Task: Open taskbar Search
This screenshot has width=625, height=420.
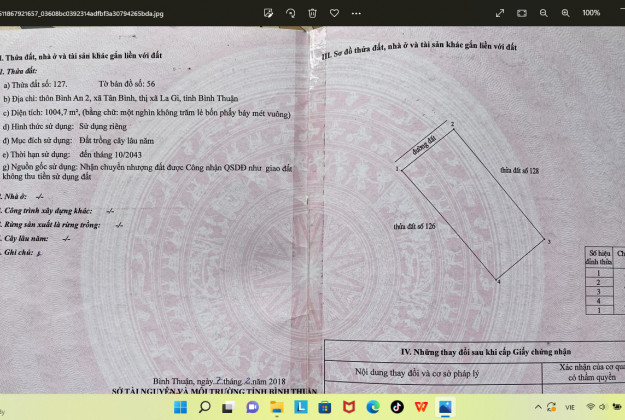Action: click(204, 407)
